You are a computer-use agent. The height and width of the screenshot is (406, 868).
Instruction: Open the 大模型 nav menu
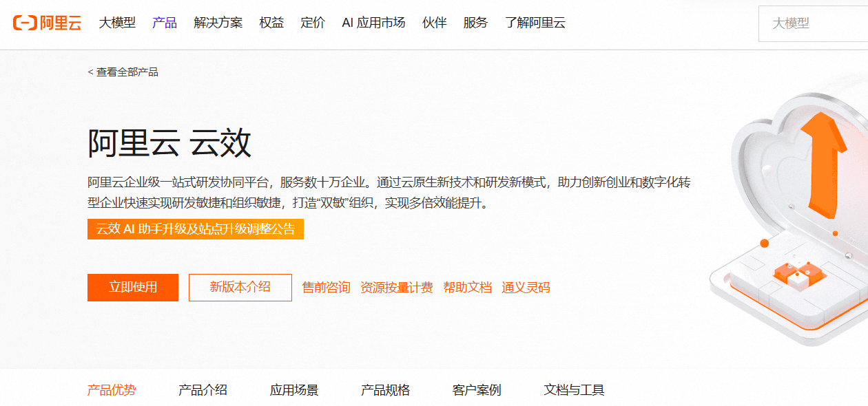(x=117, y=23)
